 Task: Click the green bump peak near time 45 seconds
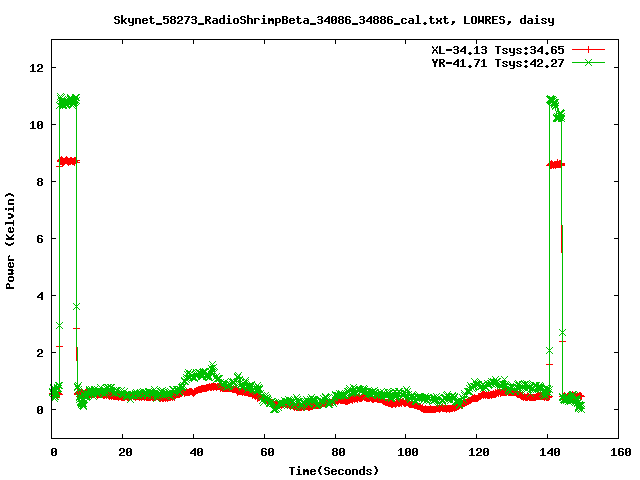coord(212,366)
